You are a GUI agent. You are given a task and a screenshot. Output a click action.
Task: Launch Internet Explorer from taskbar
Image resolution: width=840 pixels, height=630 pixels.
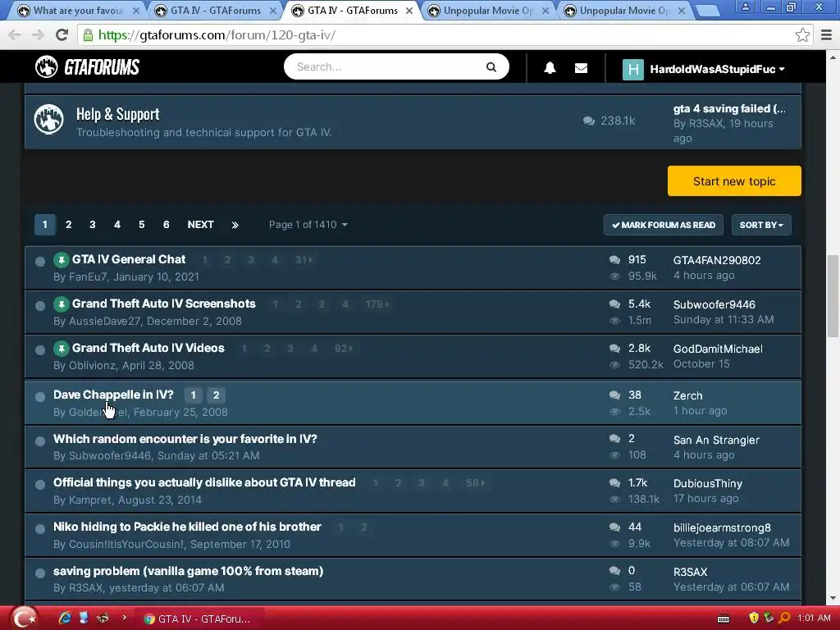[x=65, y=619]
